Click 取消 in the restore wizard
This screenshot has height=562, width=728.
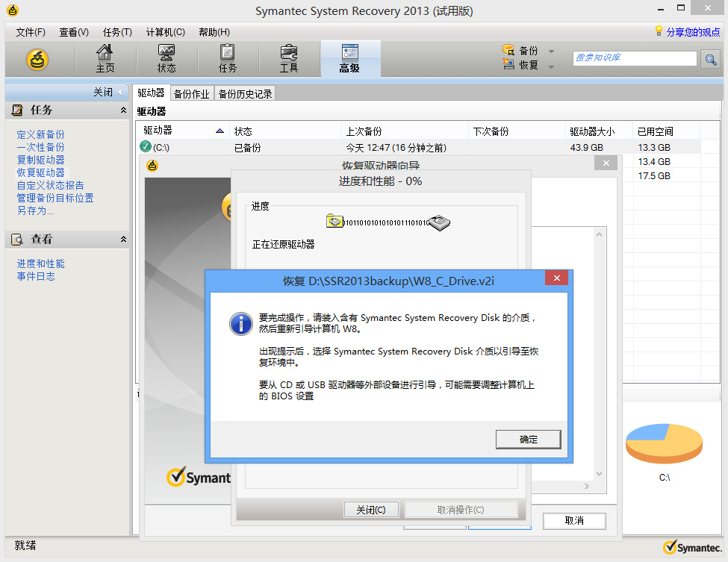click(x=574, y=521)
